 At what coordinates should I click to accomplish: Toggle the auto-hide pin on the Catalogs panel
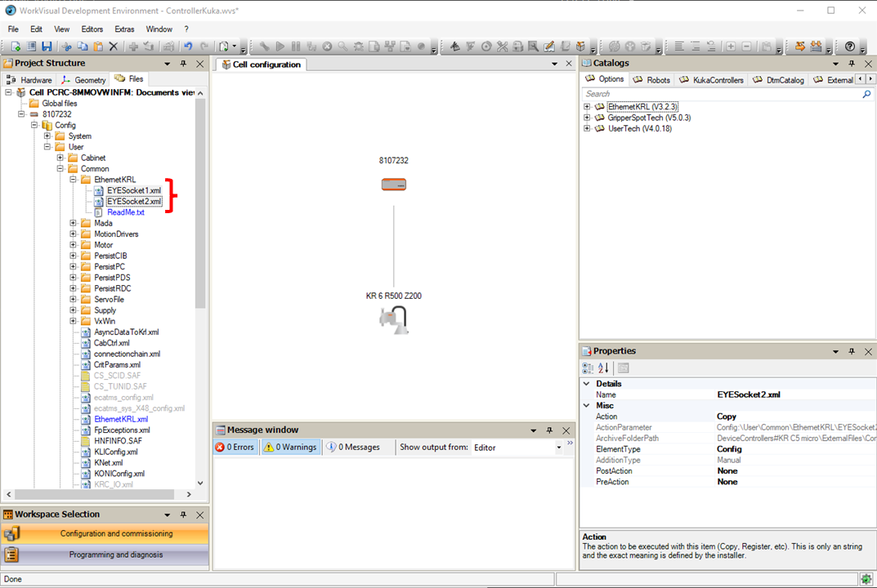(851, 63)
